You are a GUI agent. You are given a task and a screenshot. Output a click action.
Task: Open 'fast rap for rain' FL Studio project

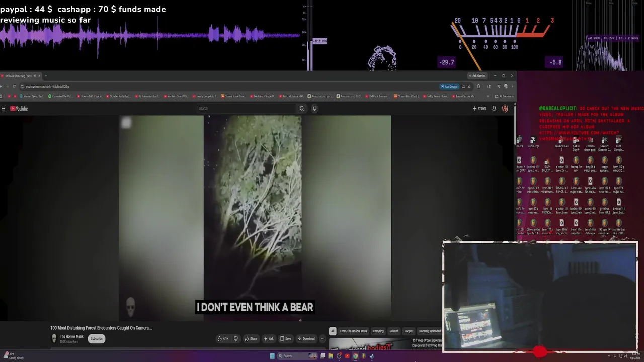point(576,165)
